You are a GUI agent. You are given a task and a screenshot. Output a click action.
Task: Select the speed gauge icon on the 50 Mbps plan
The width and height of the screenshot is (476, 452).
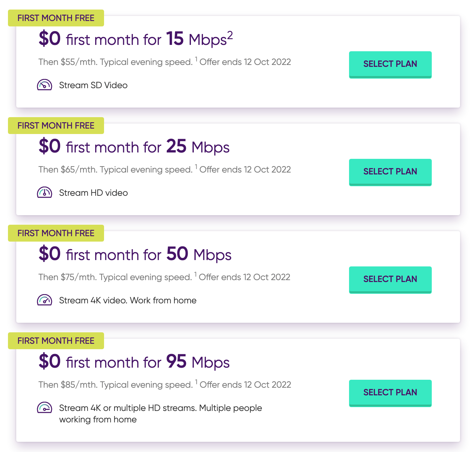coord(45,300)
